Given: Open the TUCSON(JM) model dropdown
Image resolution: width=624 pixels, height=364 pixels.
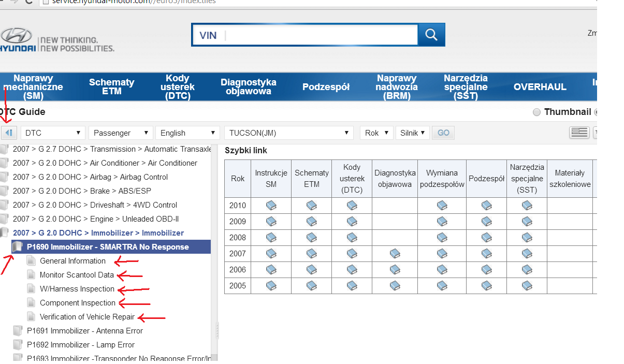Looking at the screenshot, I should click(x=289, y=133).
